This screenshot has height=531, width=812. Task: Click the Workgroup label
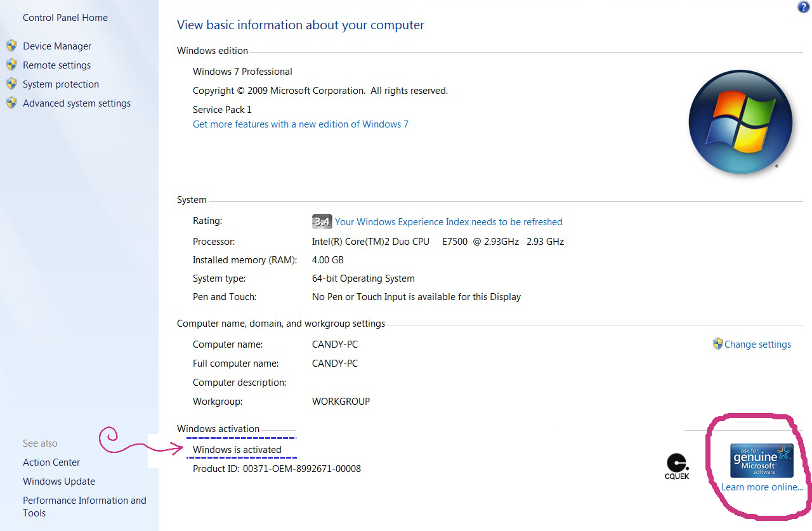click(x=218, y=402)
